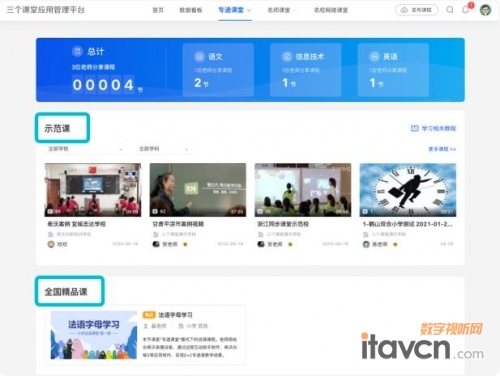The width and height of the screenshot is (500, 376).
Task: Open the user avatar profile menu
Action: pos(485,10)
